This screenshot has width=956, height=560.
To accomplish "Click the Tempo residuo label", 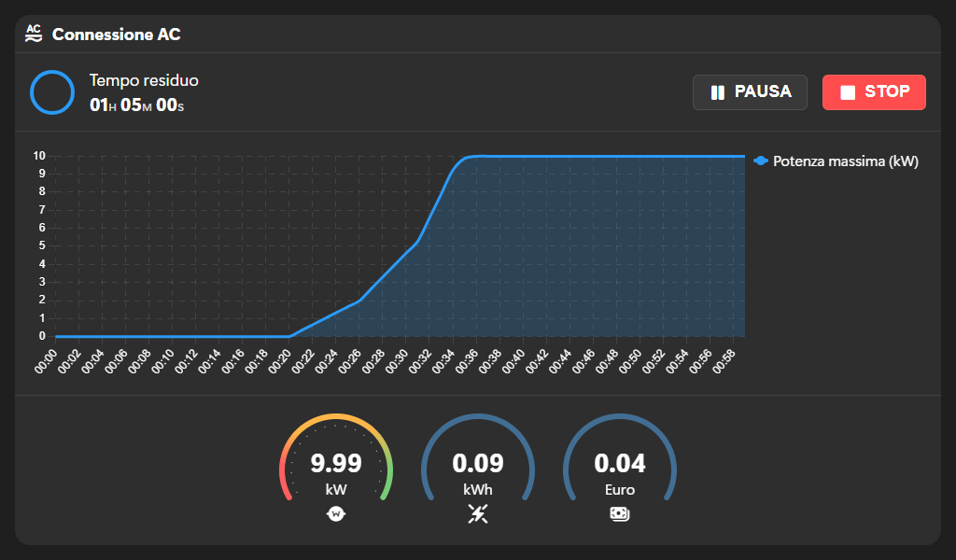I will 144,80.
